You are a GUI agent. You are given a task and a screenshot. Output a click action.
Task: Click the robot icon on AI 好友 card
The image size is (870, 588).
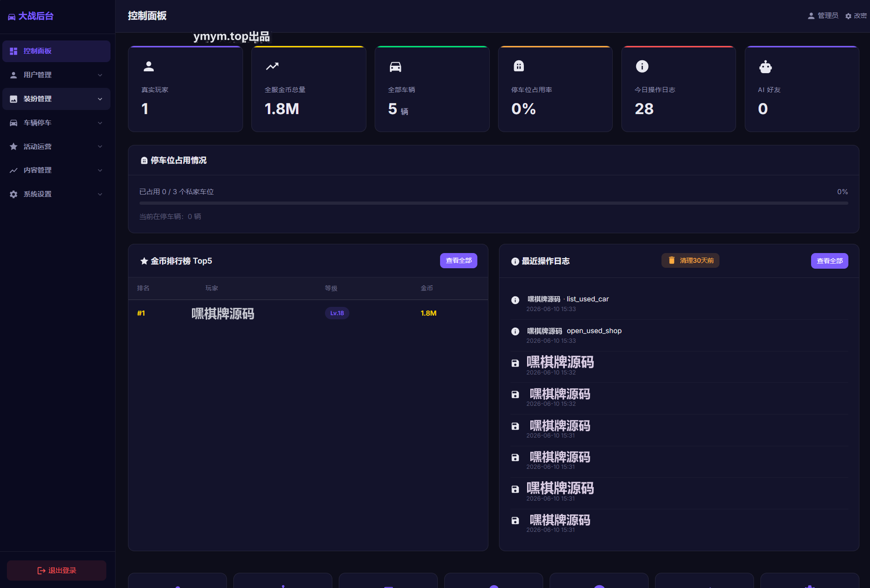pyautogui.click(x=766, y=67)
